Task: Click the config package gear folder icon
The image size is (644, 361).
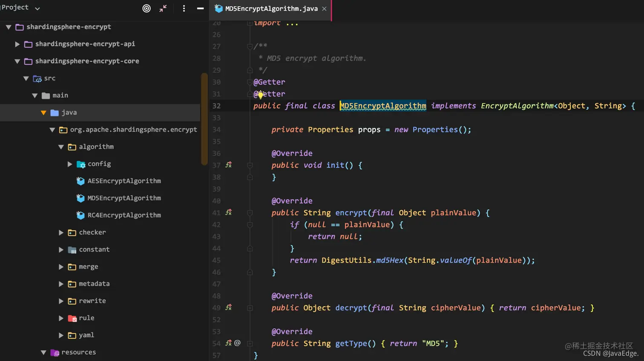Action: point(81,164)
